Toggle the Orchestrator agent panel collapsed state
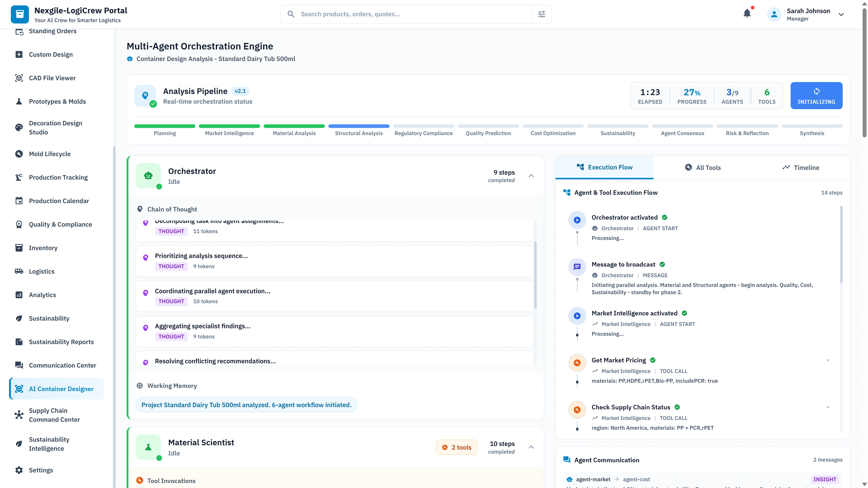 pyautogui.click(x=531, y=176)
